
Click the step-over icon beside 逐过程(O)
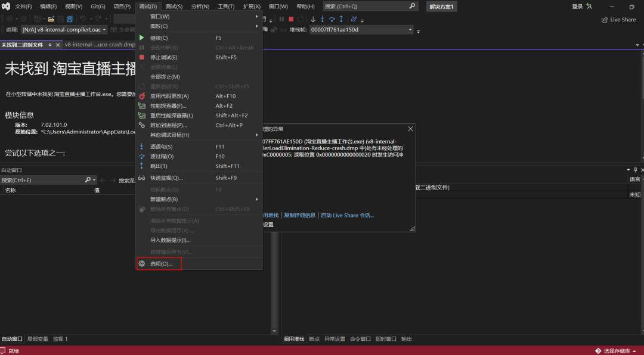(x=142, y=157)
